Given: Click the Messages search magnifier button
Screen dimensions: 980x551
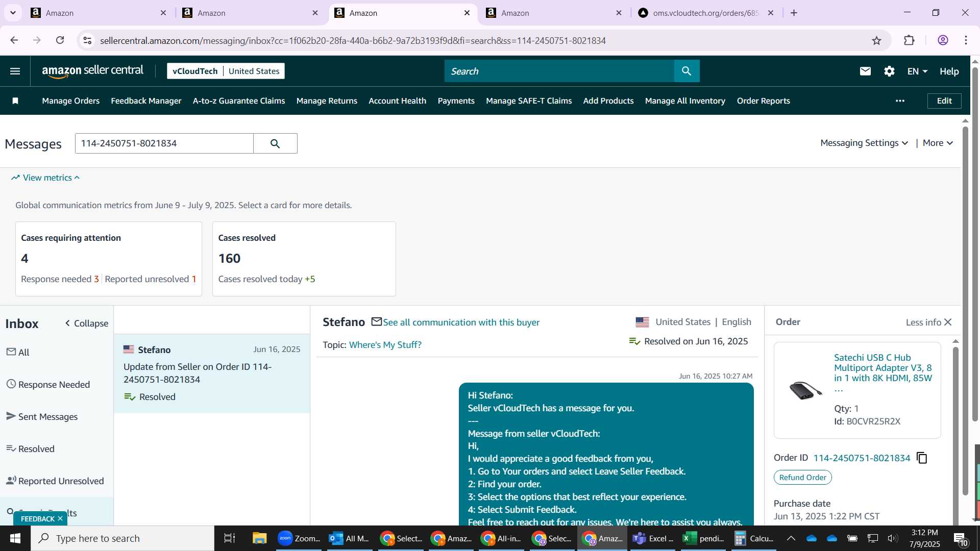Looking at the screenshot, I should tap(275, 143).
